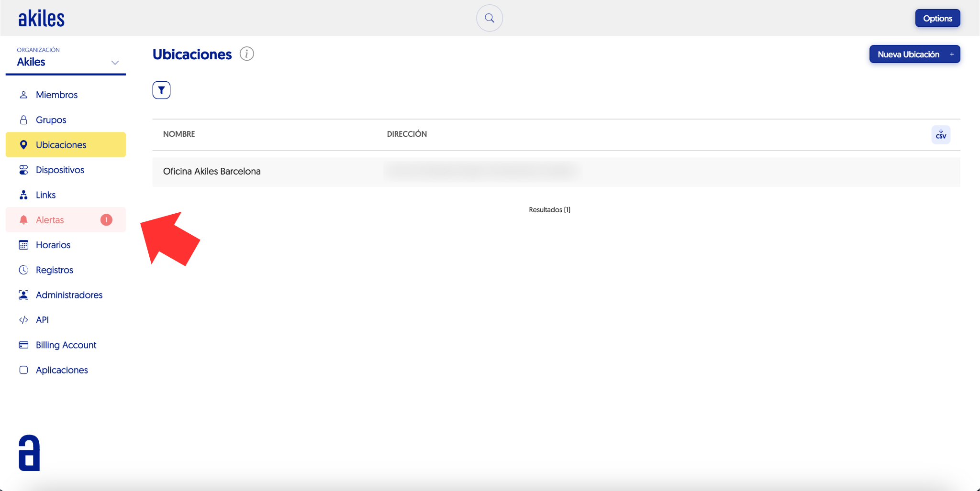Click the Ubicaciones info icon
Screen dimensions: 980x491
tap(246, 54)
